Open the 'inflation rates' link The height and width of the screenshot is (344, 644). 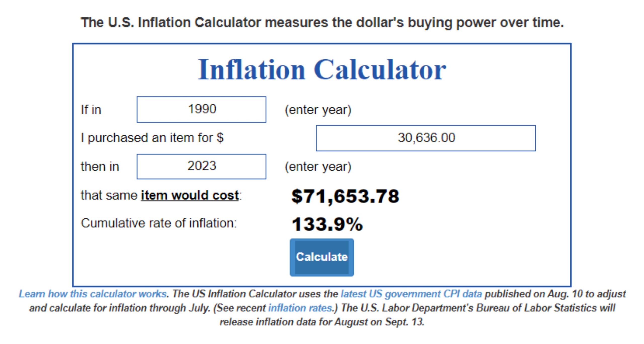(300, 308)
